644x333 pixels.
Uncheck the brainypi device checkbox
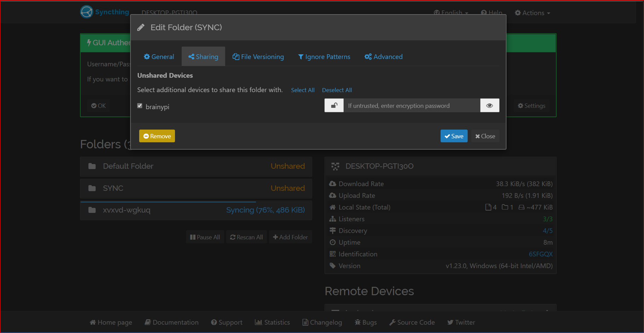[x=140, y=106]
